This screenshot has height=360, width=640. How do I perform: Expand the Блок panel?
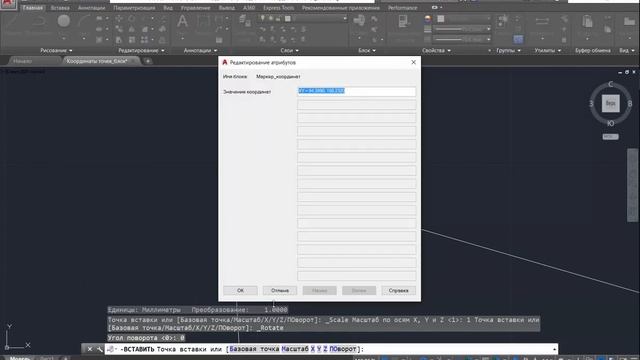click(x=367, y=50)
